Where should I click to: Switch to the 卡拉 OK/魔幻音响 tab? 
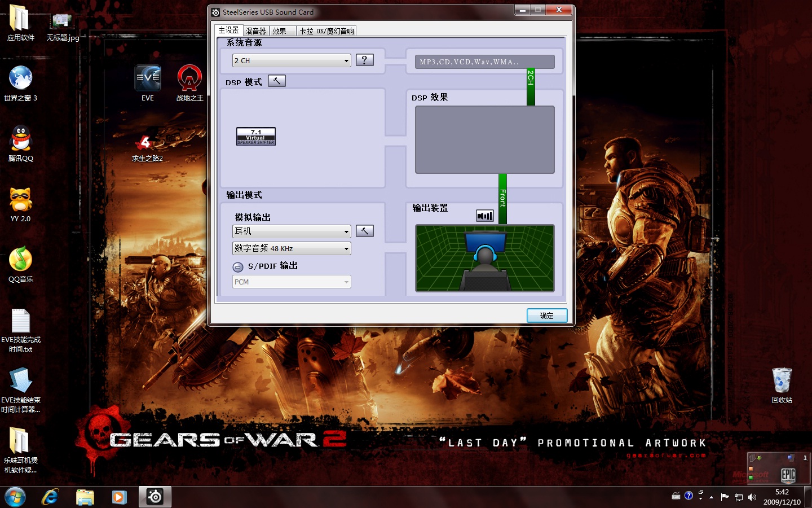tap(326, 31)
